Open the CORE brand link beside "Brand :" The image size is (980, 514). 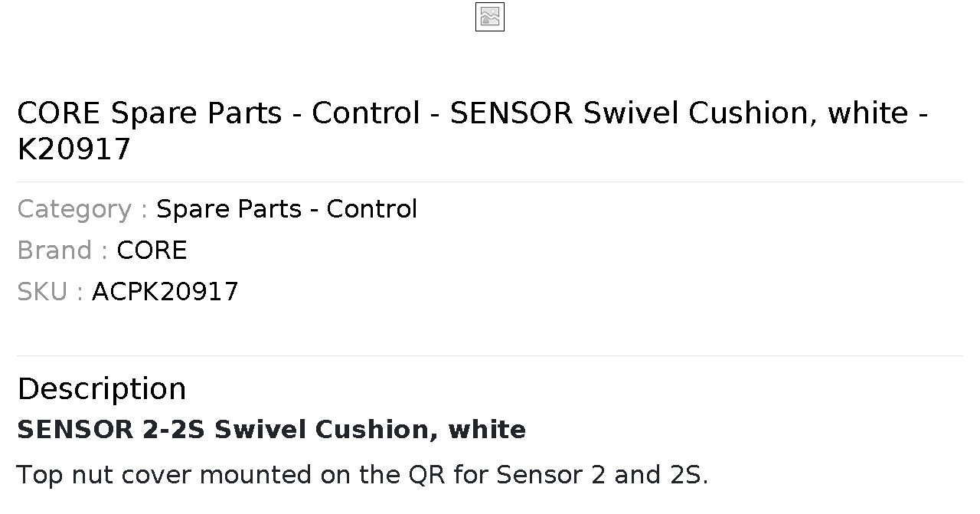click(x=152, y=250)
